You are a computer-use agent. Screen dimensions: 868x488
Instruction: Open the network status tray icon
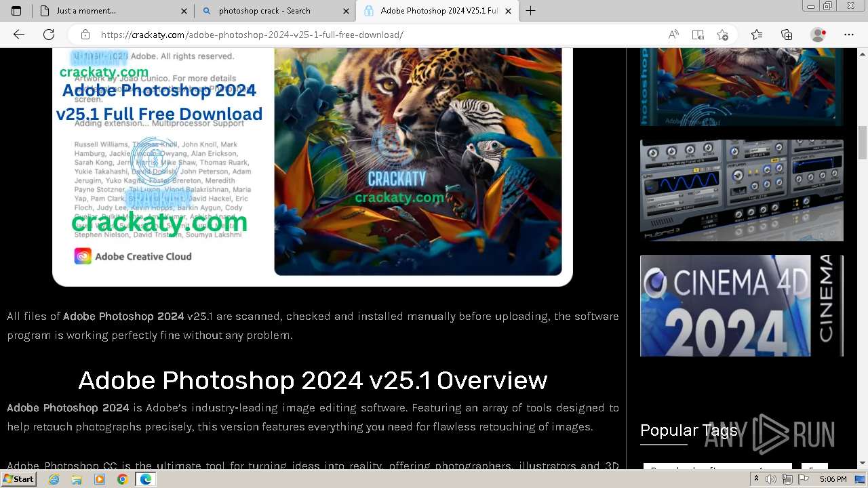pos(787,479)
